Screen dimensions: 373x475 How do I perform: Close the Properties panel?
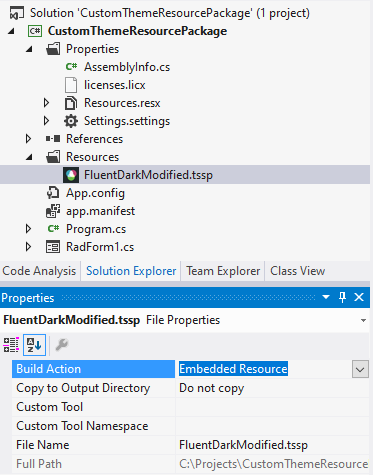(x=359, y=297)
